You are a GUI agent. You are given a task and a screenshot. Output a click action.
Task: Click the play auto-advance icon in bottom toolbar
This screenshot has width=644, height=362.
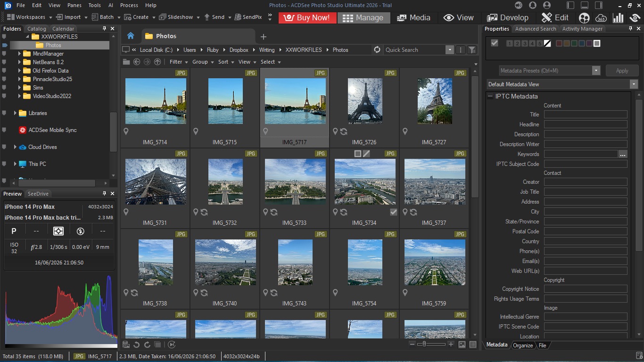pos(172,345)
